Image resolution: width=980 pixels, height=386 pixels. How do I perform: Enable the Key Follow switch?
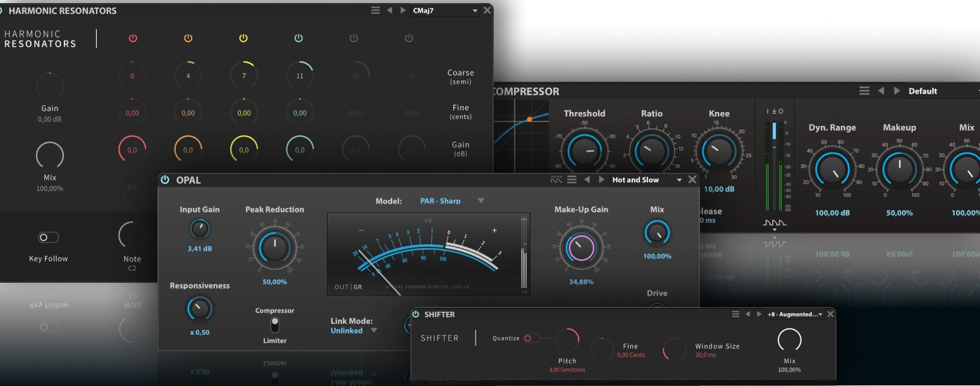point(49,237)
